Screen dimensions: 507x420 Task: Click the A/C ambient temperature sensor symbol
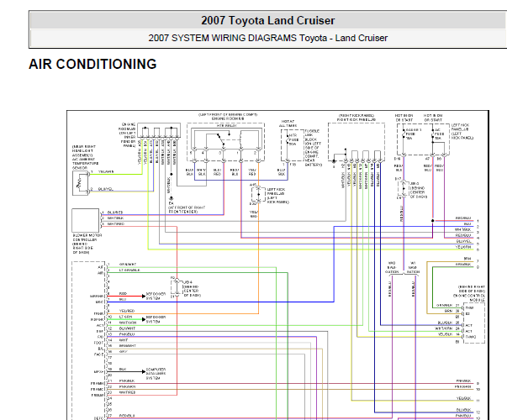[x=80, y=183]
